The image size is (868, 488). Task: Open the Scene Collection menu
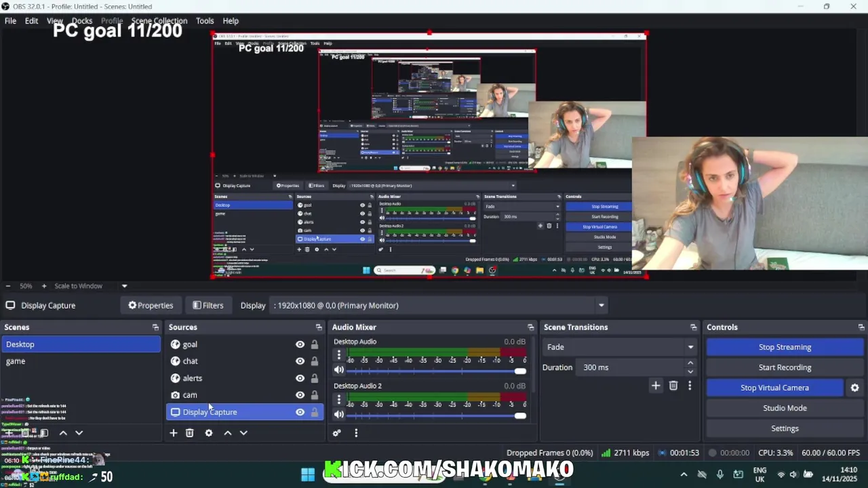coord(159,21)
